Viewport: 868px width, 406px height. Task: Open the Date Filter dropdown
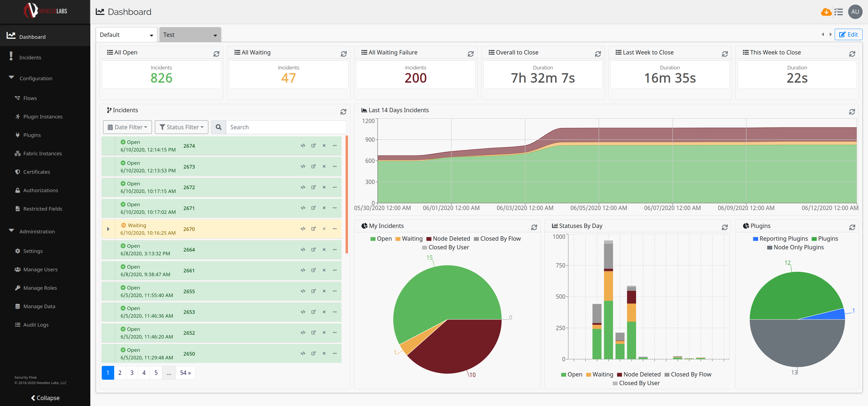127,127
